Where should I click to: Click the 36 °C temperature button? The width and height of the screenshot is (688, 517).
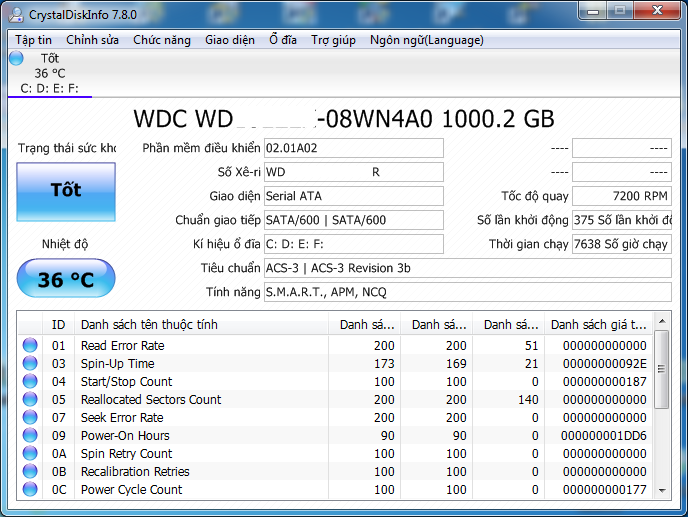pyautogui.click(x=66, y=279)
